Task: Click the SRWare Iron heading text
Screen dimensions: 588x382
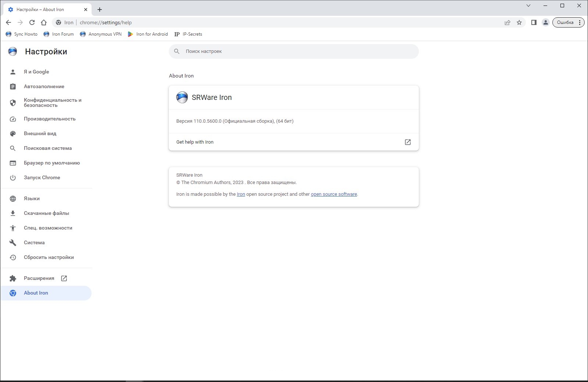Action: click(x=212, y=97)
